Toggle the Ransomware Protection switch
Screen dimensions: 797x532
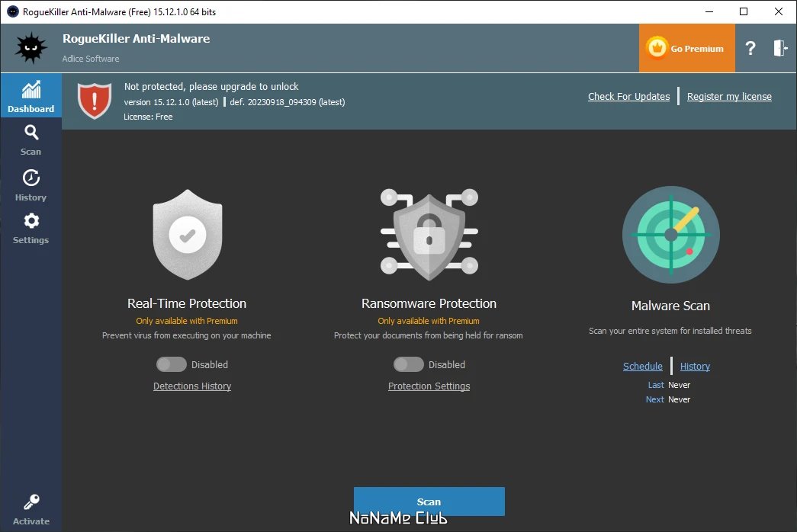click(409, 364)
